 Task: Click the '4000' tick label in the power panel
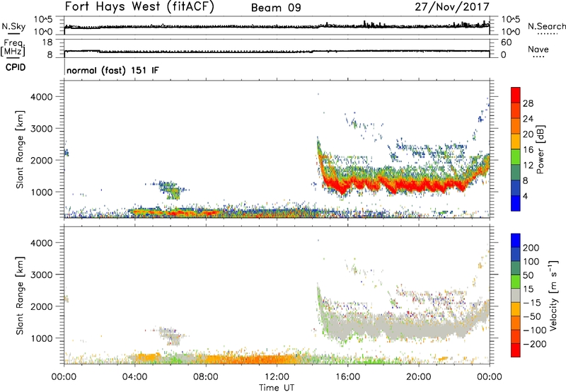point(42,97)
